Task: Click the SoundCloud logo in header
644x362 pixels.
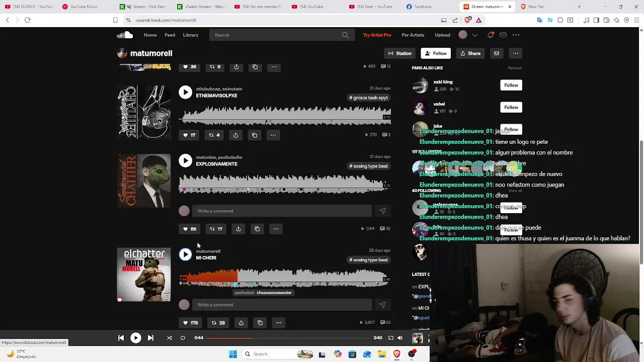Action: [x=125, y=35]
